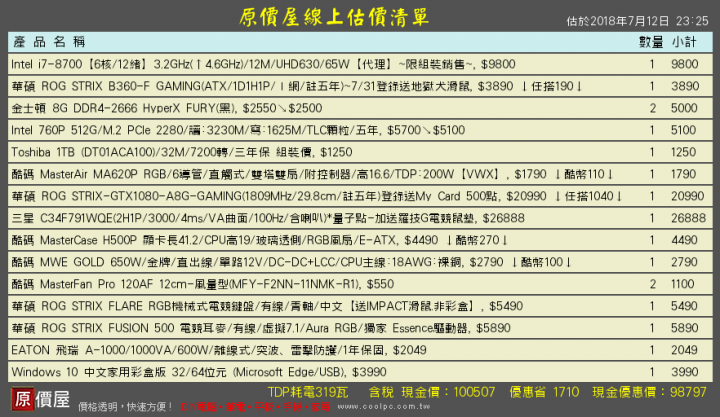Click the 3990 subtotal value
Viewport: 720px width, 417px height.
pyautogui.click(x=685, y=372)
